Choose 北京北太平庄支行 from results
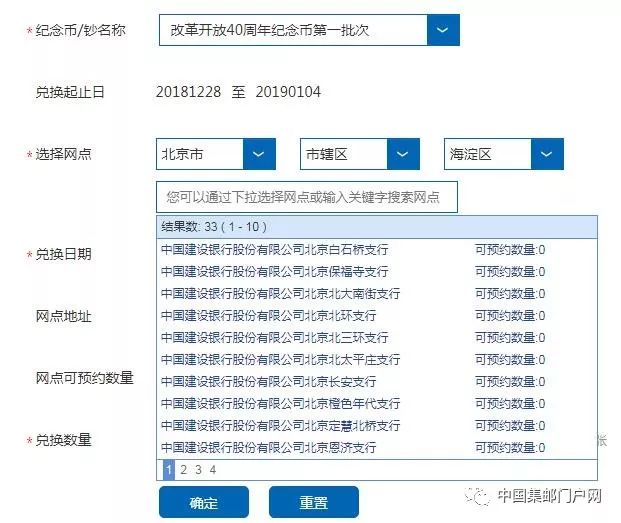 [x=377, y=359]
